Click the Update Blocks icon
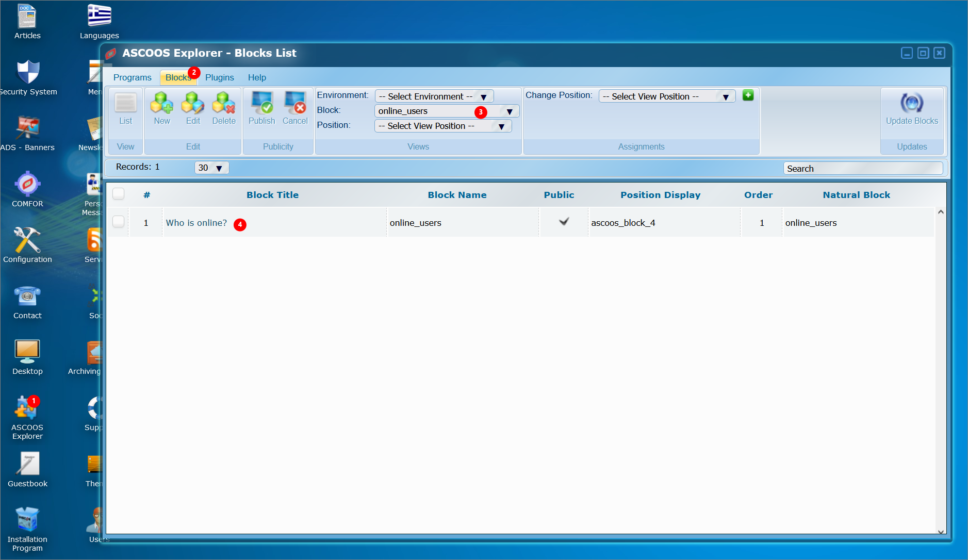The width and height of the screenshot is (968, 560). coord(912,109)
